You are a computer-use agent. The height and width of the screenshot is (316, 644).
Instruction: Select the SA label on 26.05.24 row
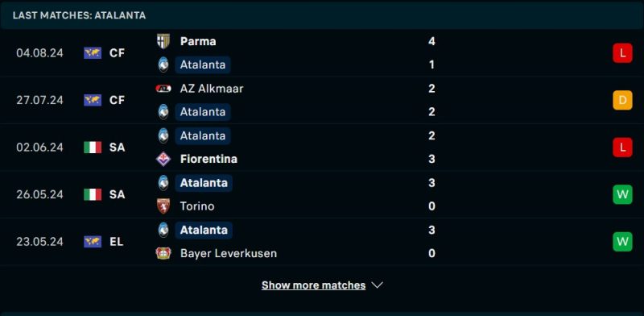coord(117,194)
